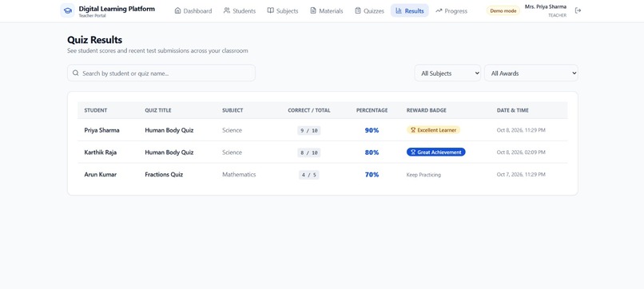Select student Priya Sharma in table
The width and height of the screenshot is (644, 289).
point(101,130)
